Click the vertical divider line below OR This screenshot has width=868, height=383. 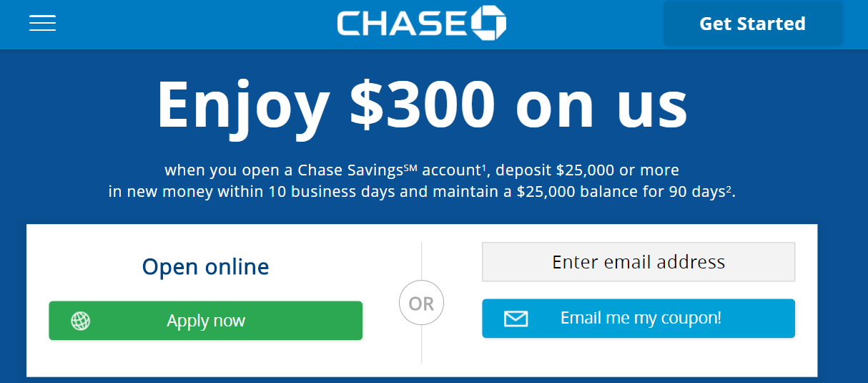coord(421,345)
